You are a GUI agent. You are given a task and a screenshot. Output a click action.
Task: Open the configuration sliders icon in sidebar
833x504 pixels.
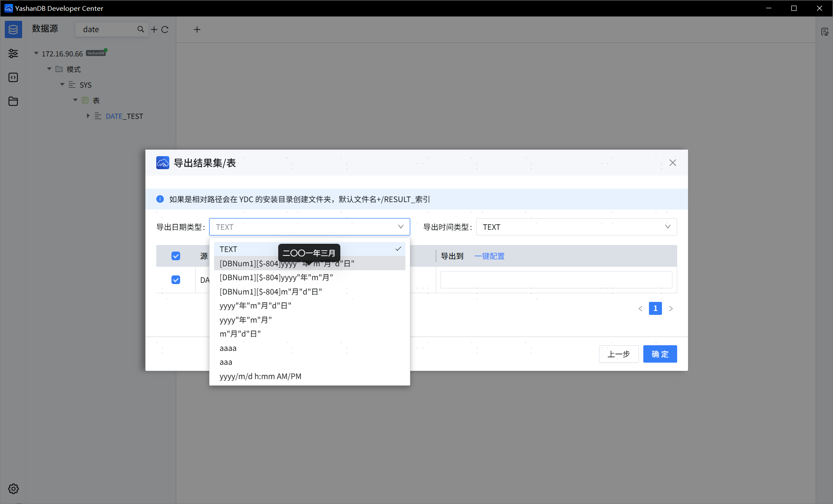[x=13, y=53]
